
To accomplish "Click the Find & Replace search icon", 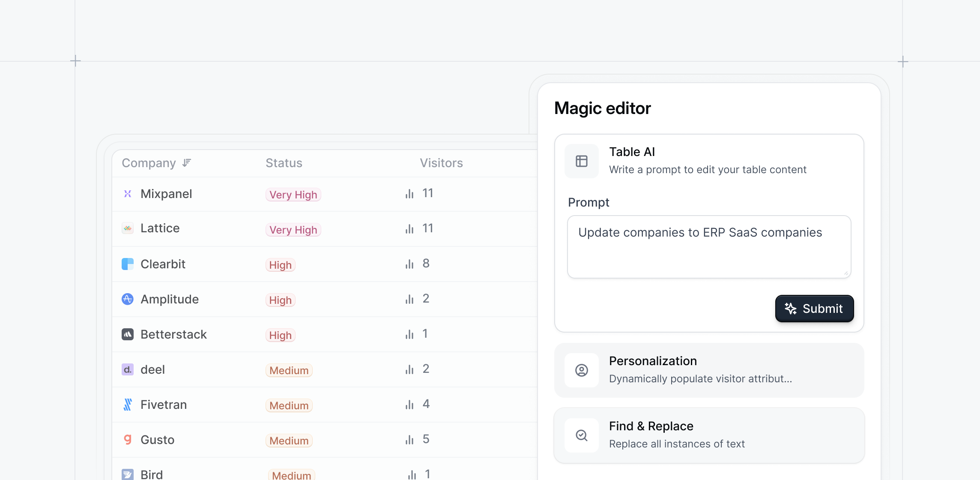I will [x=582, y=435].
